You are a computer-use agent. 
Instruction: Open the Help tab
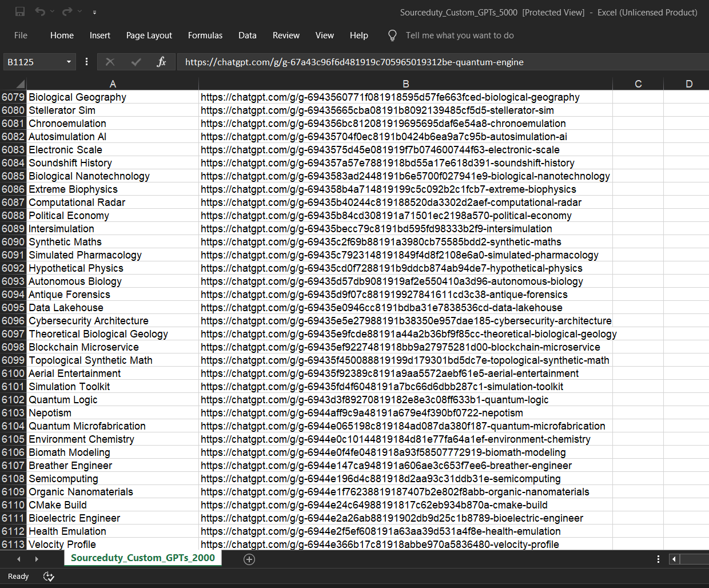359,35
